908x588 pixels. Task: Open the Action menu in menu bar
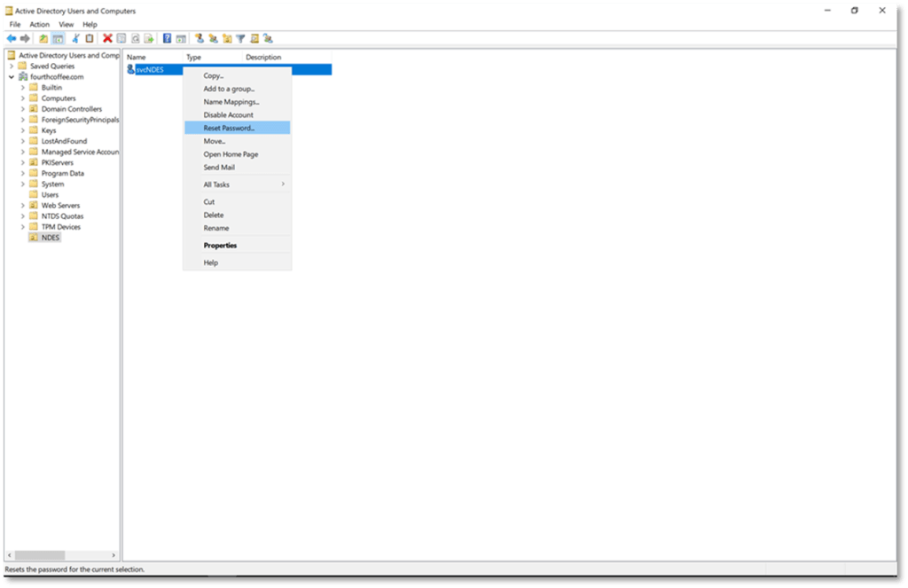click(x=39, y=24)
